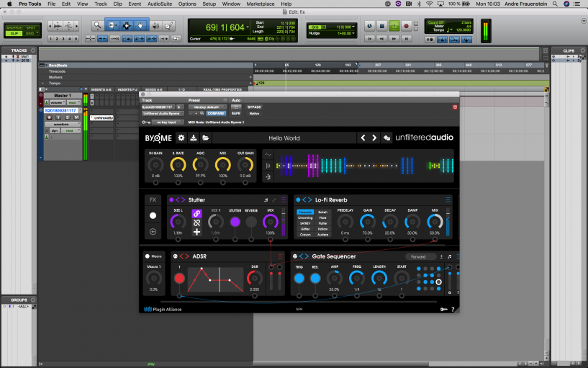This screenshot has width=588, height=368.
Task: Enable the Gate Sequencer TRIG button
Action: click(x=299, y=278)
